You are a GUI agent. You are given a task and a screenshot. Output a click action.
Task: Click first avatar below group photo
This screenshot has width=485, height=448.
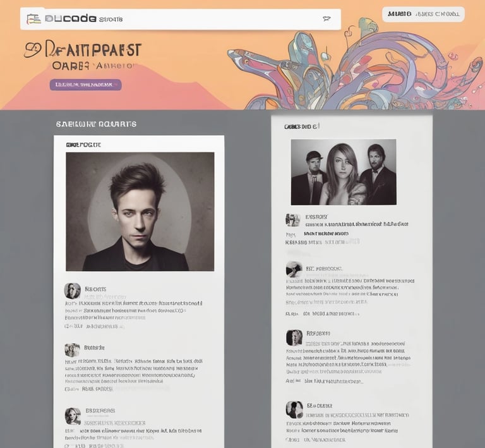[292, 220]
